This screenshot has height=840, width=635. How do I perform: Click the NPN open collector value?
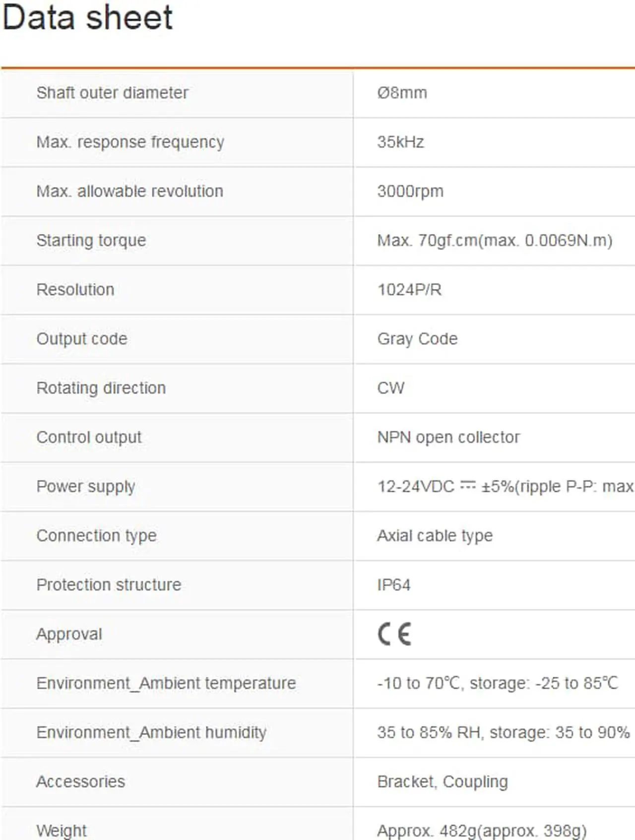click(x=448, y=437)
